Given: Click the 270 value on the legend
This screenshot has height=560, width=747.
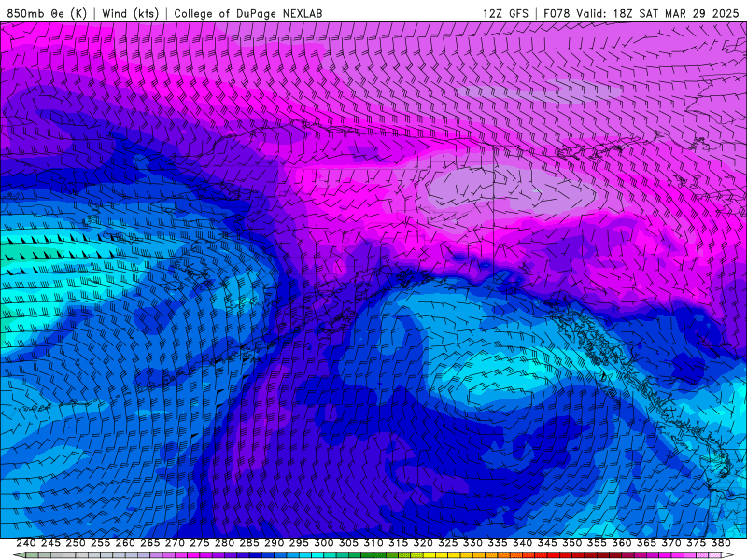Looking at the screenshot, I should tap(175, 543).
